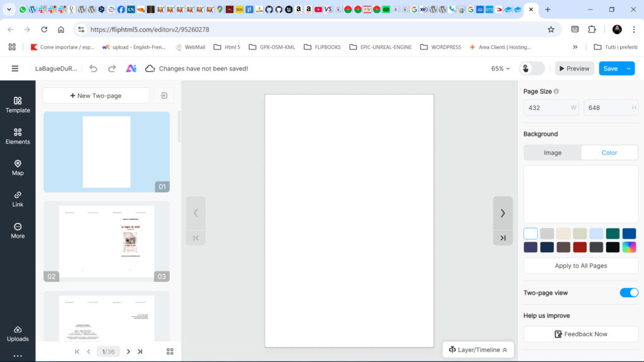The width and height of the screenshot is (644, 362).
Task: Switch background to Color tab
Action: [609, 153]
